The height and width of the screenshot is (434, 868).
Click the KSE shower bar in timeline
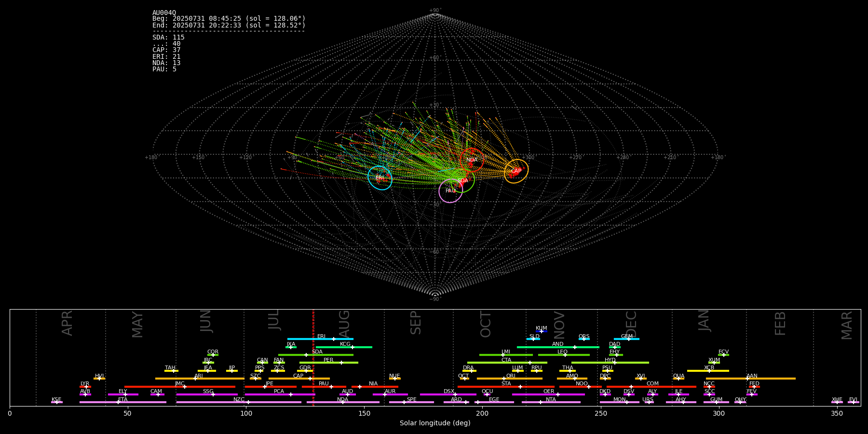tap(56, 402)
